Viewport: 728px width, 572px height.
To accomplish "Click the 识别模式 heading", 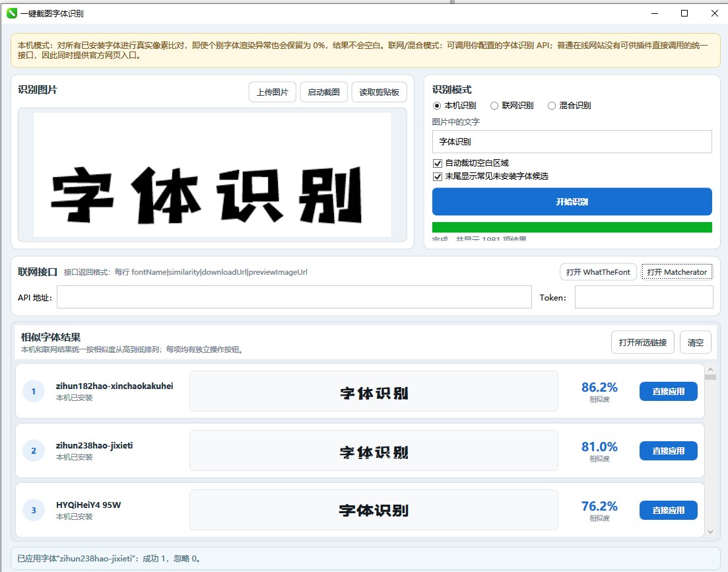I will 451,90.
